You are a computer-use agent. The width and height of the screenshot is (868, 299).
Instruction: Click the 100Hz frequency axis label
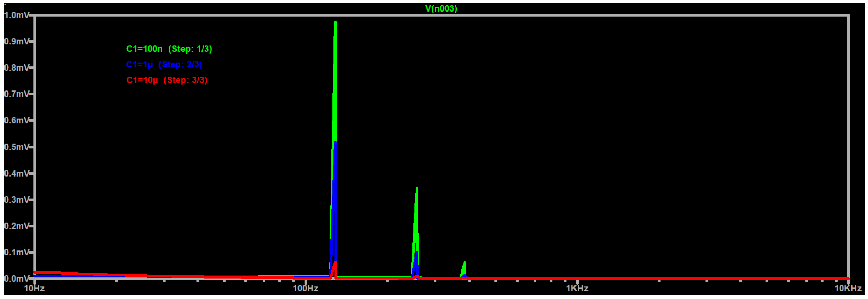point(306,288)
